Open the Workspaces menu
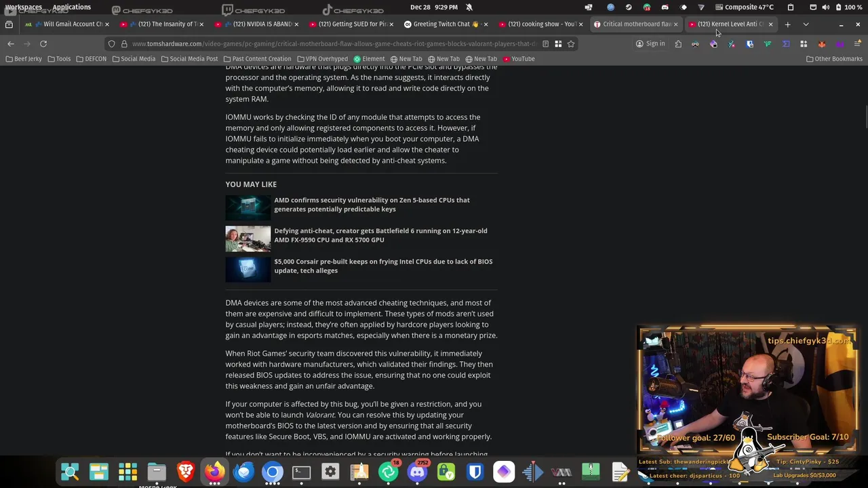 23,7
